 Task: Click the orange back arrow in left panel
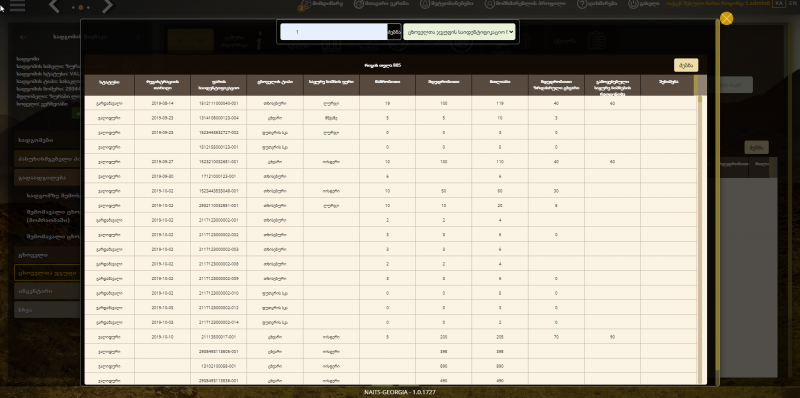point(22,37)
